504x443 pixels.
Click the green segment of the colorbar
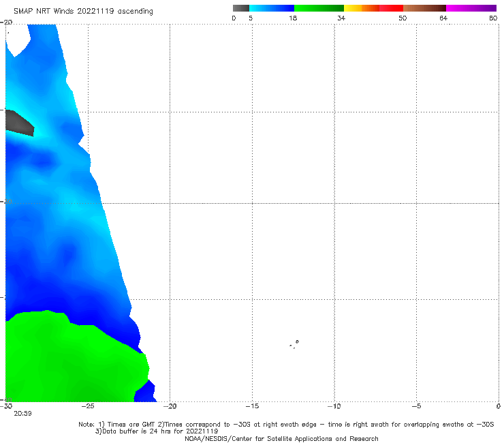pos(319,8)
